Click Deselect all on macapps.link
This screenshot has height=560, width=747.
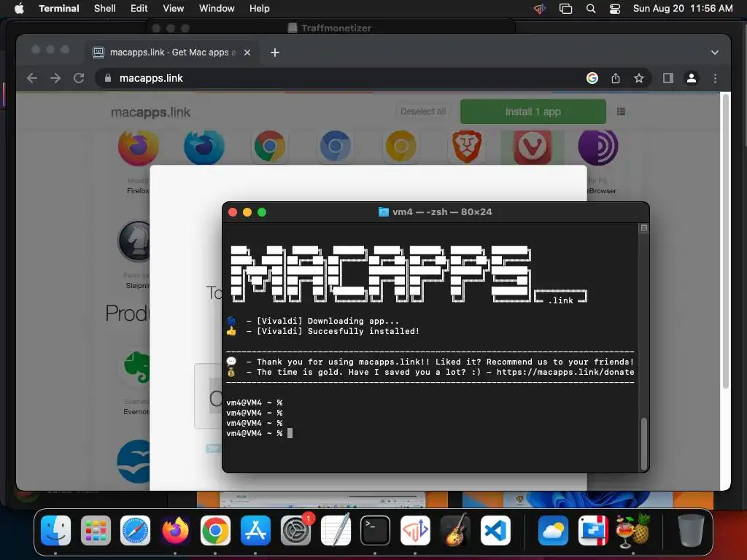423,112
